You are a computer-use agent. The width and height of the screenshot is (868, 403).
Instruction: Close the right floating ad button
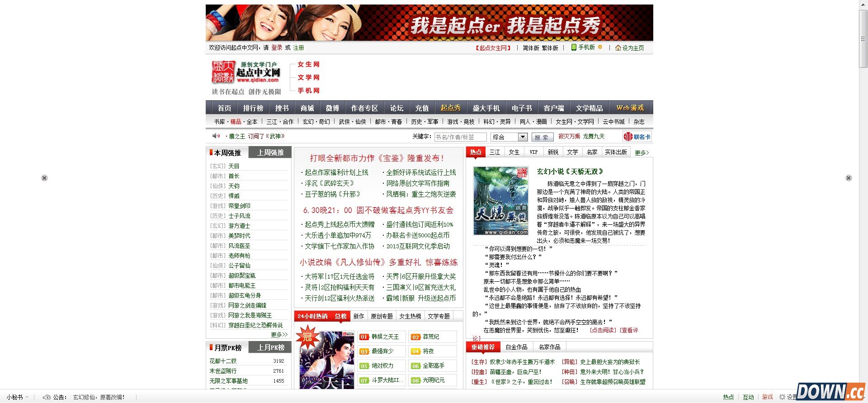tap(849, 178)
